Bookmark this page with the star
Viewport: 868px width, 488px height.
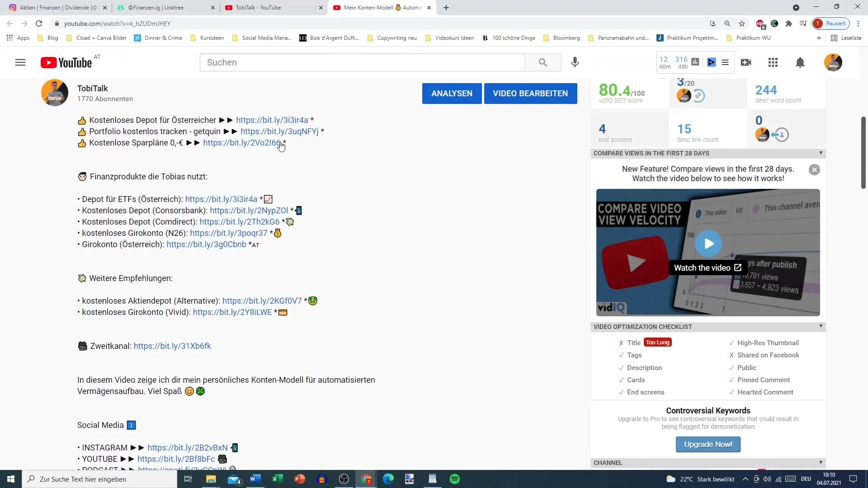tap(742, 23)
